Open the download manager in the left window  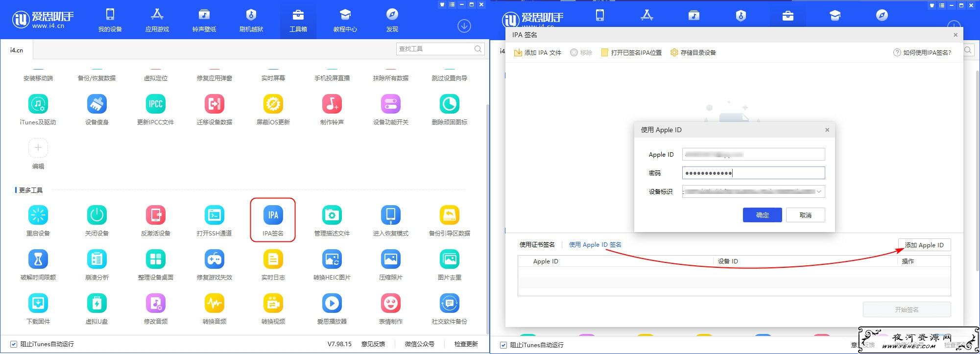pos(464,25)
